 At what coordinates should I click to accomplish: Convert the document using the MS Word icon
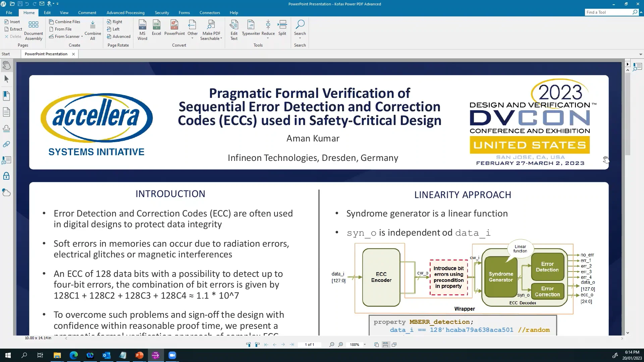[142, 29]
